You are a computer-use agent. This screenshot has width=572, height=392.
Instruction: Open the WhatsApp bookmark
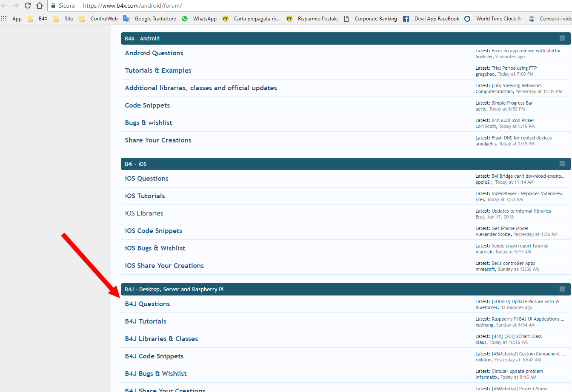pyautogui.click(x=199, y=19)
